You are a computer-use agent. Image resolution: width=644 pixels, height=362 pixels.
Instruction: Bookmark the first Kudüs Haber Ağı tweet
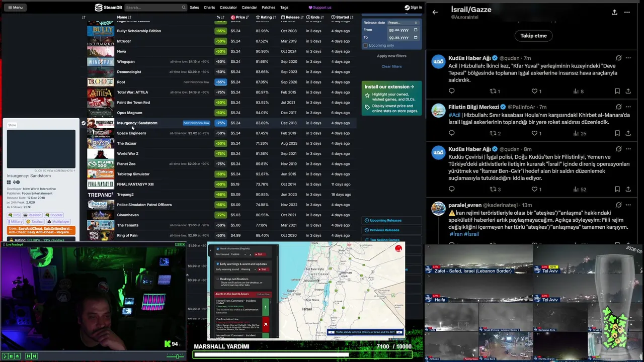[x=617, y=91]
